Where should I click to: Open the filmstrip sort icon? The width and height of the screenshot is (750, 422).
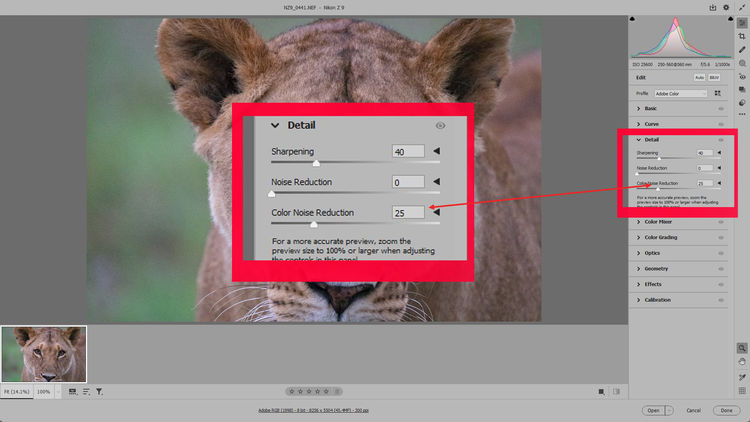86,392
